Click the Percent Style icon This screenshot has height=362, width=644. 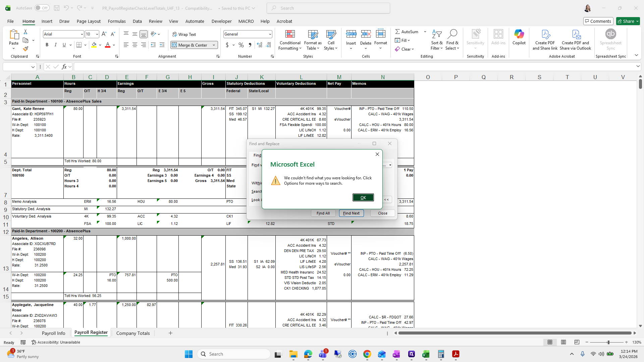click(x=241, y=45)
